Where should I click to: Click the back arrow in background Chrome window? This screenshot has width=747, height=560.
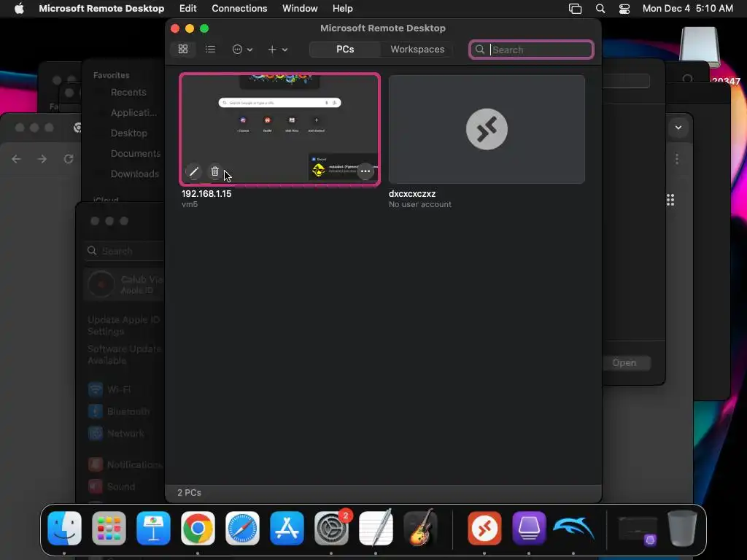click(x=16, y=159)
